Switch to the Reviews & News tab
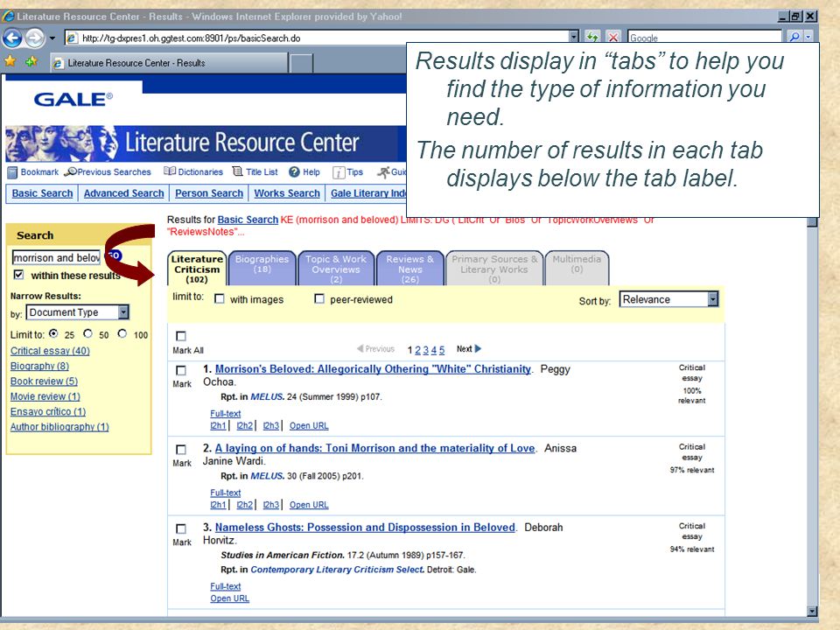Viewport: 840px width, 630px height. (410, 268)
